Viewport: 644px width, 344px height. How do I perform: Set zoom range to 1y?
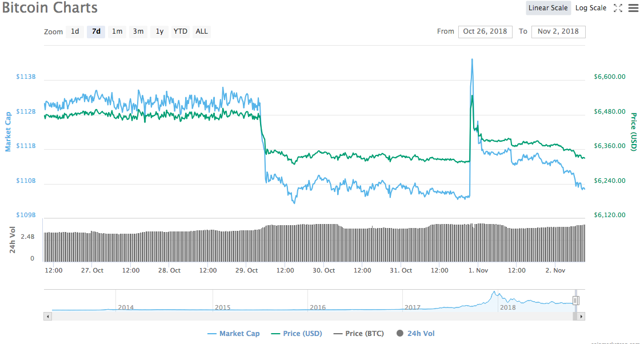click(159, 31)
